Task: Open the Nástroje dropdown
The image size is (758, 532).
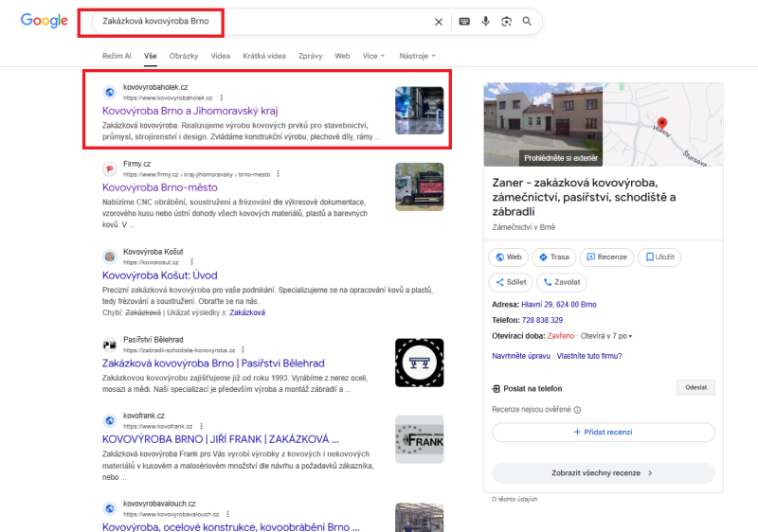Action: point(417,56)
